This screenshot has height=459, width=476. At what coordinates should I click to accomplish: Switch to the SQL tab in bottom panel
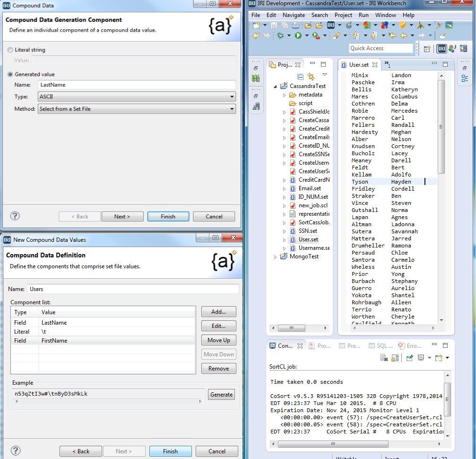coord(381,346)
